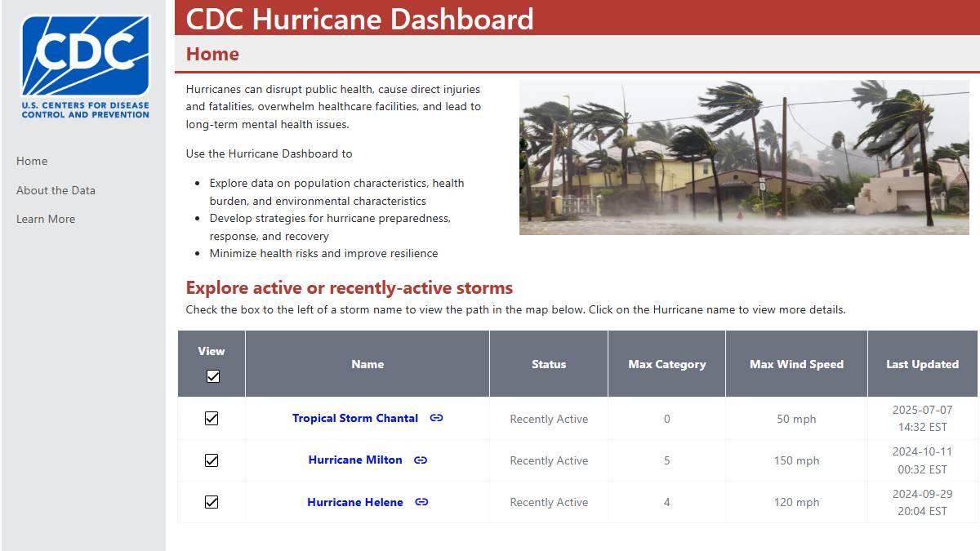Click the Max Wind Speed column header

tap(795, 364)
